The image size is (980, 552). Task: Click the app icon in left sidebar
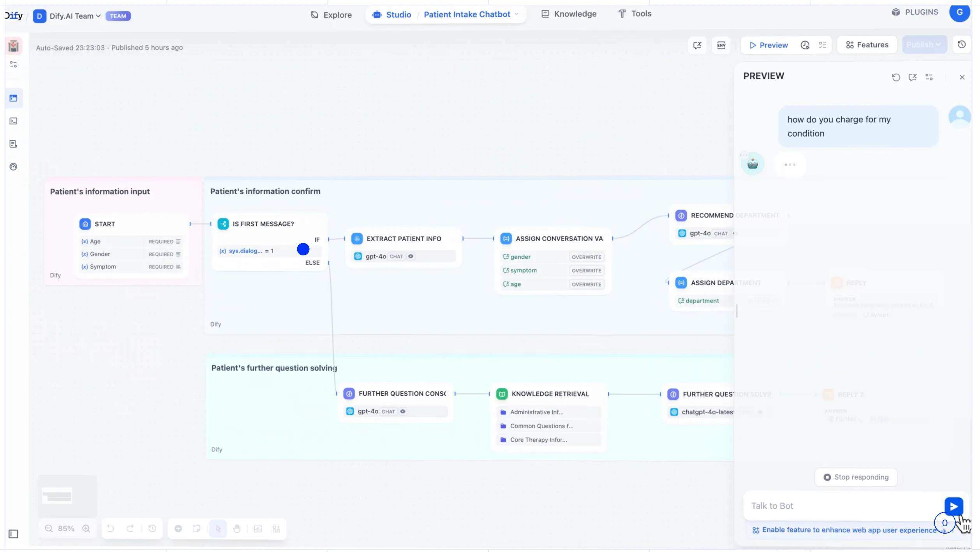coord(14,46)
